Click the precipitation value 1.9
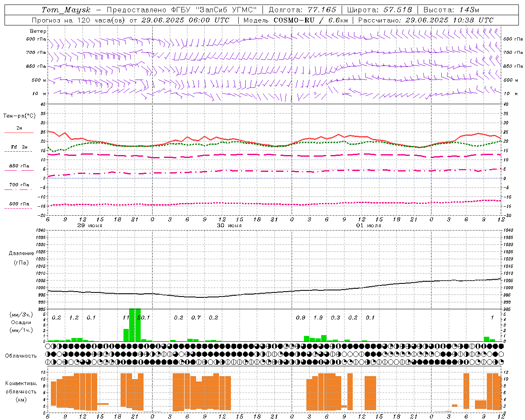The width and height of the screenshot is (525, 420). pos(318,318)
